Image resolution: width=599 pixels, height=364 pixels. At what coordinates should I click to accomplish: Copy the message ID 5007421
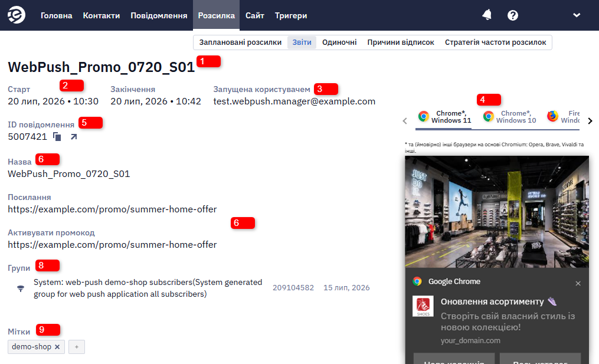coord(57,137)
